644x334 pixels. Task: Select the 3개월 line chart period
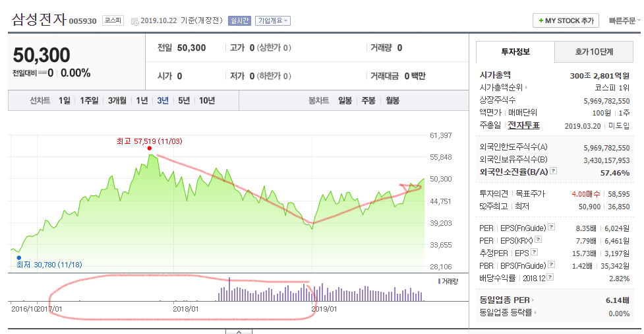point(117,101)
